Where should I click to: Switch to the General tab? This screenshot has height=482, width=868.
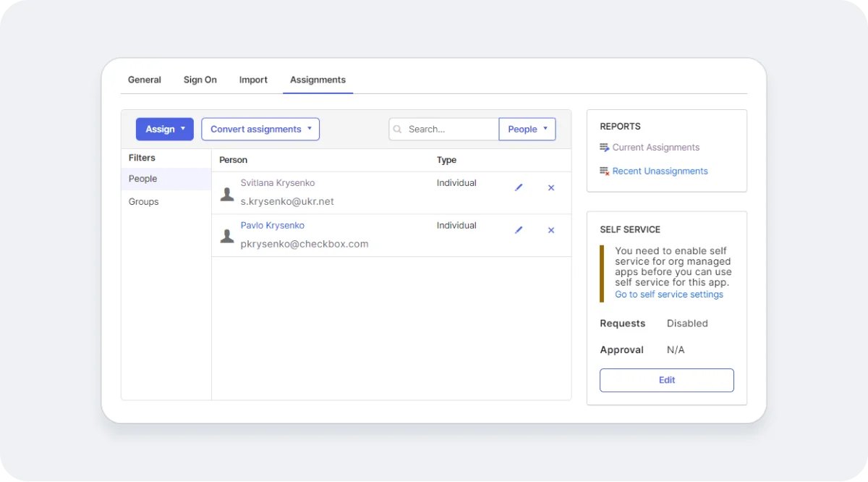144,80
